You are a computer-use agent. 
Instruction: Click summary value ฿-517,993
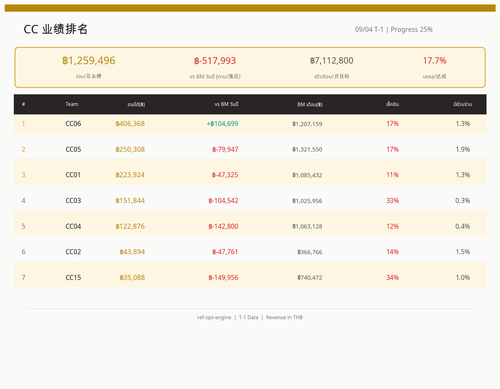[215, 61]
